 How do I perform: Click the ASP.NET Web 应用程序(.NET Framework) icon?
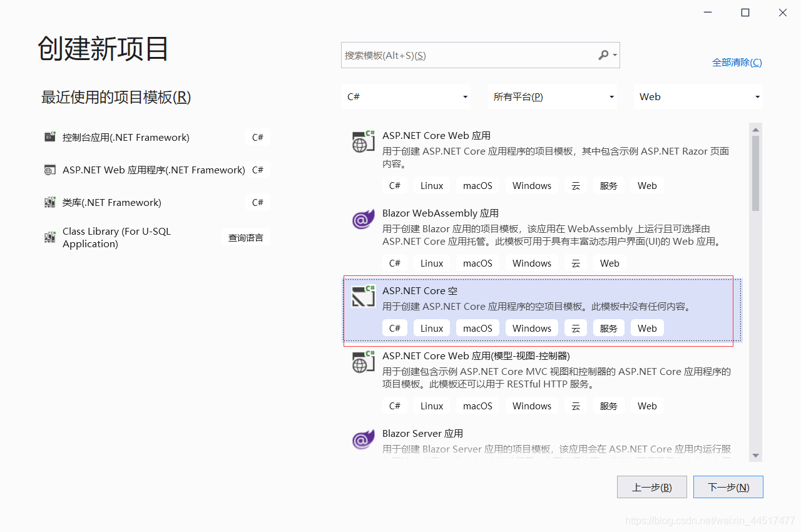(x=49, y=170)
